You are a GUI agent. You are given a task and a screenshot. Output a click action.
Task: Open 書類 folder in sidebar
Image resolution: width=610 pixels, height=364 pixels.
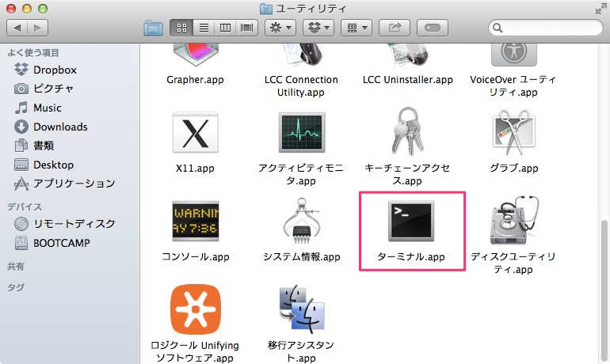[x=34, y=146]
